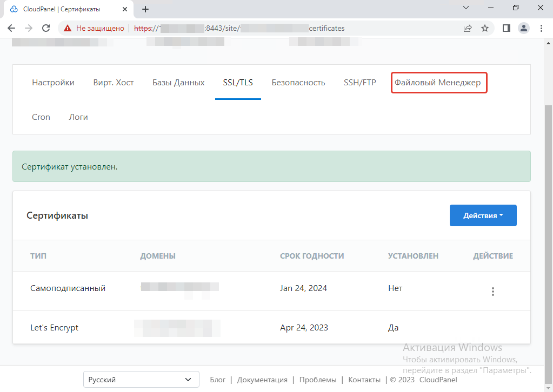Go to the Безопасность tab

(x=298, y=83)
